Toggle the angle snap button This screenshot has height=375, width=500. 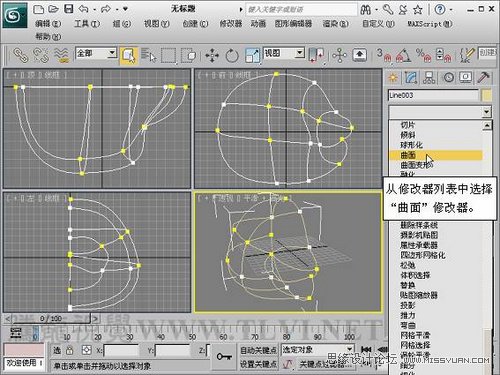pos(404,55)
